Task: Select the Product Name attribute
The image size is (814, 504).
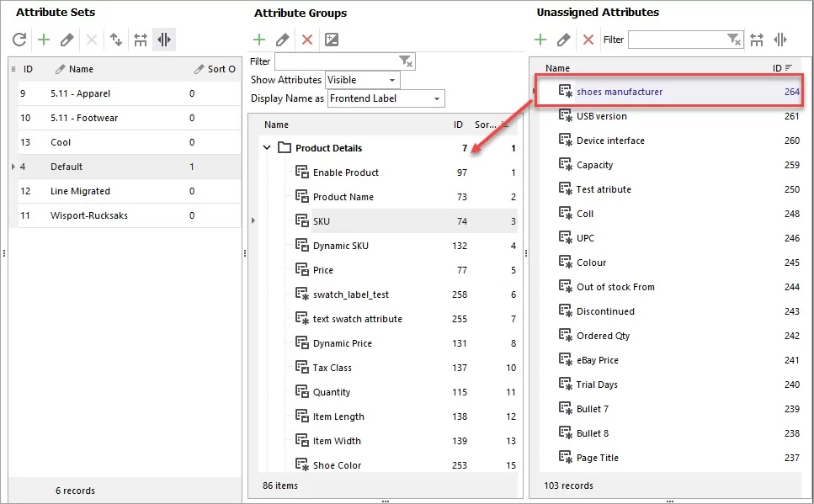Action: (x=343, y=197)
